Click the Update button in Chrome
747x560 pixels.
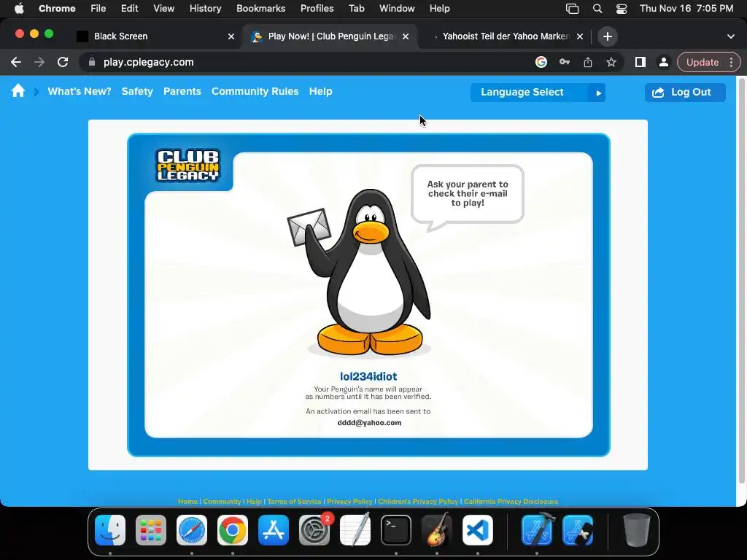[x=703, y=63]
